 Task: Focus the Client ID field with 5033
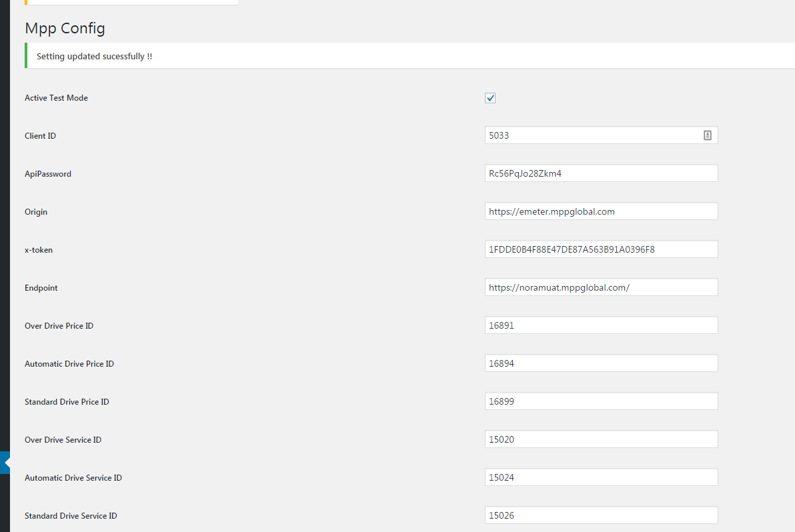tap(602, 135)
